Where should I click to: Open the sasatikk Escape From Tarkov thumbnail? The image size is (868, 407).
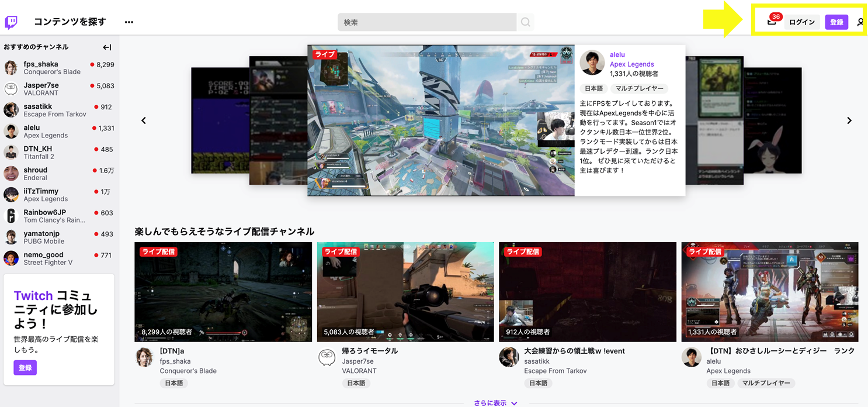[587, 292]
